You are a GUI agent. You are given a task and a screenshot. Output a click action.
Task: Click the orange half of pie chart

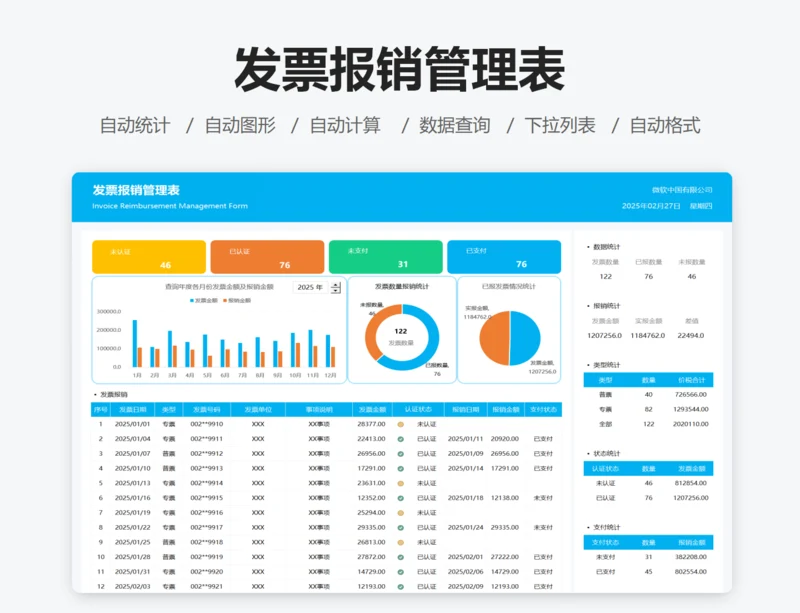(494, 338)
